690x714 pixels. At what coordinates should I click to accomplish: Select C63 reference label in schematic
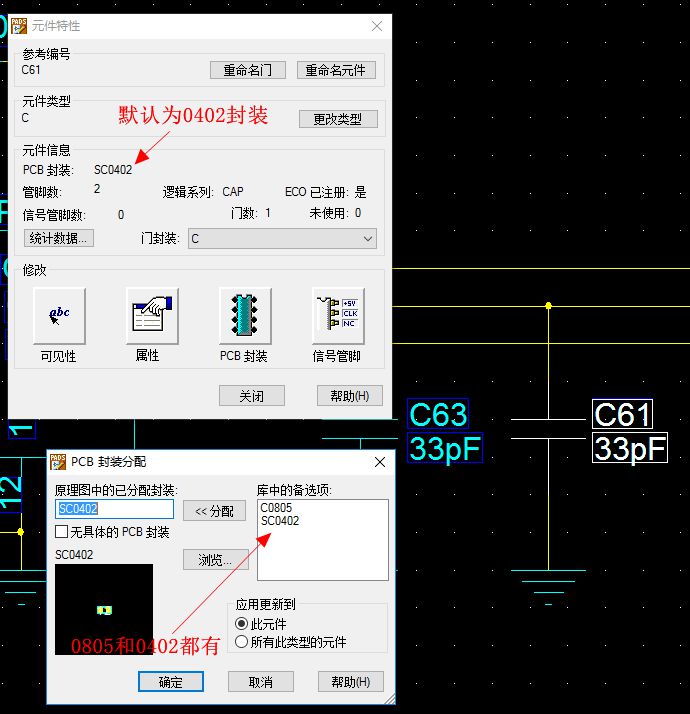[x=438, y=414]
